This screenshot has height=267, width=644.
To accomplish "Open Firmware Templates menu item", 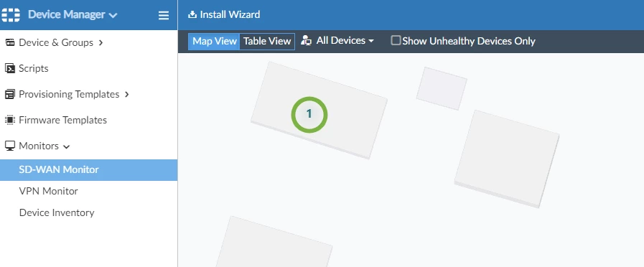I will [x=63, y=120].
